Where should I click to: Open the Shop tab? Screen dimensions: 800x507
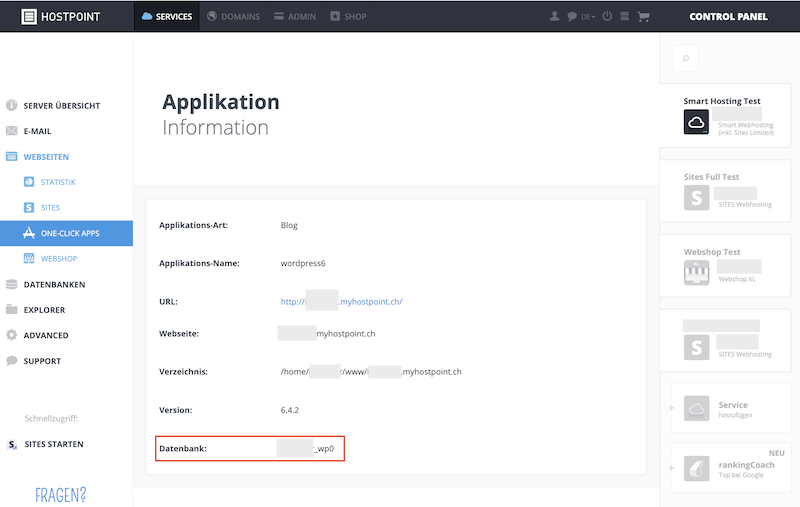pos(348,16)
